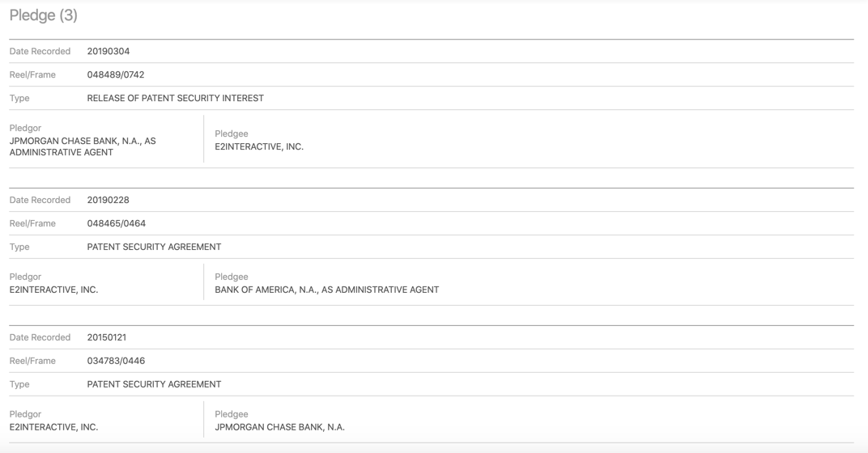Image resolution: width=868 pixels, height=453 pixels.
Task: Select the date recorded 20150121
Action: (x=106, y=337)
